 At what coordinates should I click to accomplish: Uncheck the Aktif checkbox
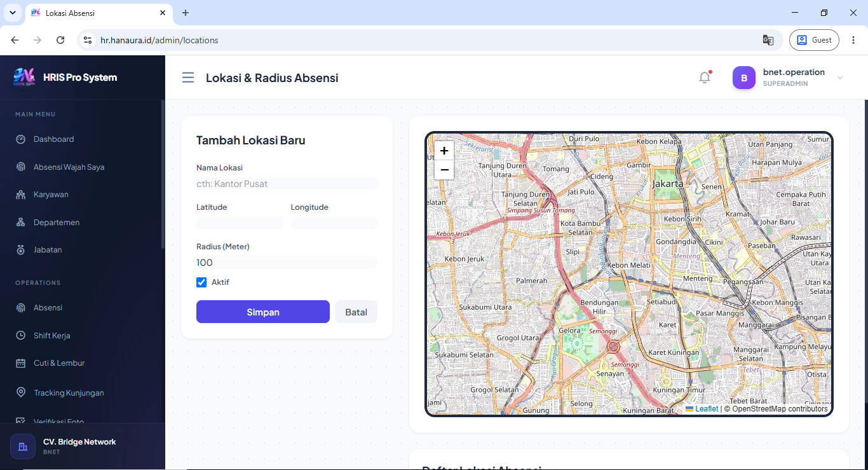(201, 282)
